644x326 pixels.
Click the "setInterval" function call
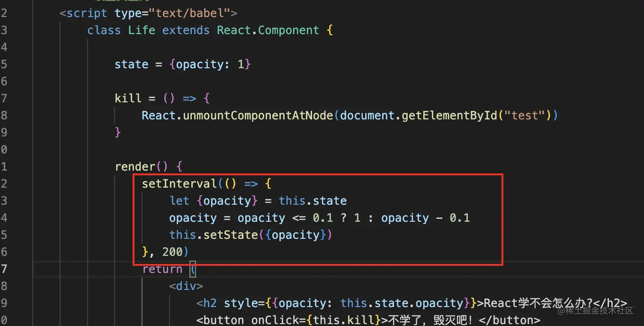point(179,183)
